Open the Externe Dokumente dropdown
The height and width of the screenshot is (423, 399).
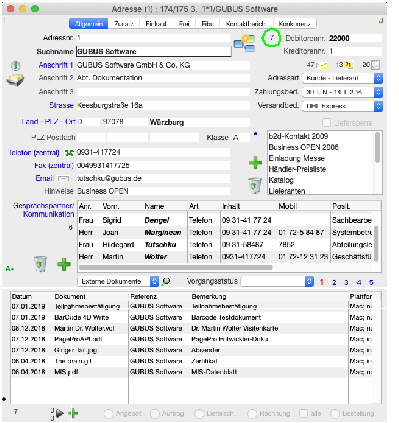[x=118, y=281]
